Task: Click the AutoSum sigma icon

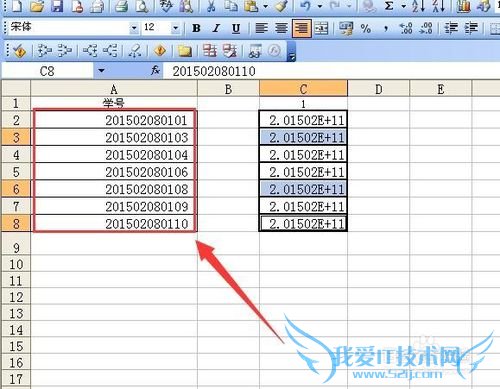Action: [389, 7]
